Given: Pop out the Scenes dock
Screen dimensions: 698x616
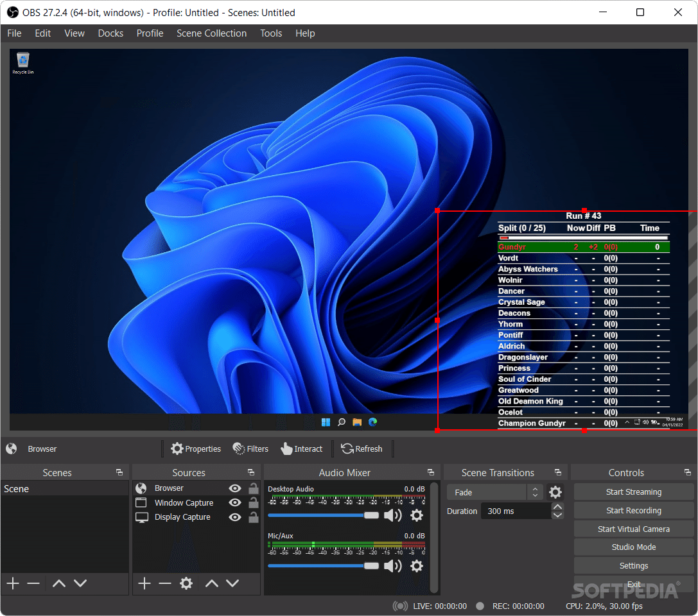Looking at the screenshot, I should (x=119, y=472).
